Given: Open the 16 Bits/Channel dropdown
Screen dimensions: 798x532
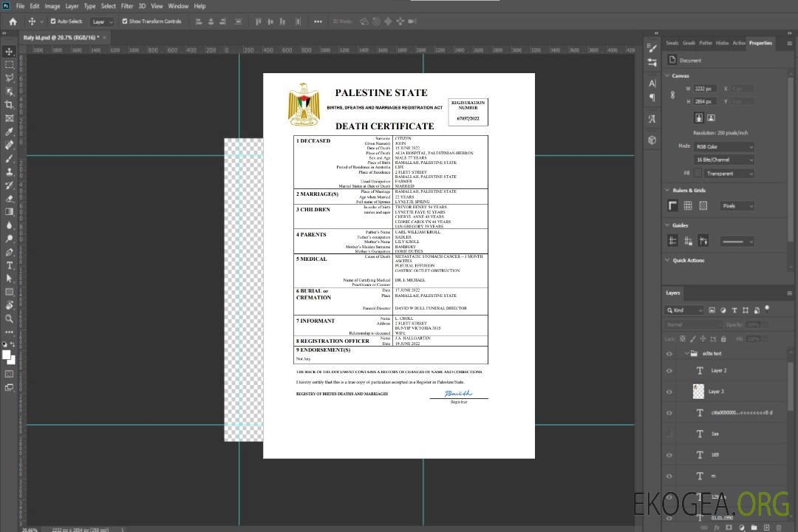Looking at the screenshot, I should point(724,160).
